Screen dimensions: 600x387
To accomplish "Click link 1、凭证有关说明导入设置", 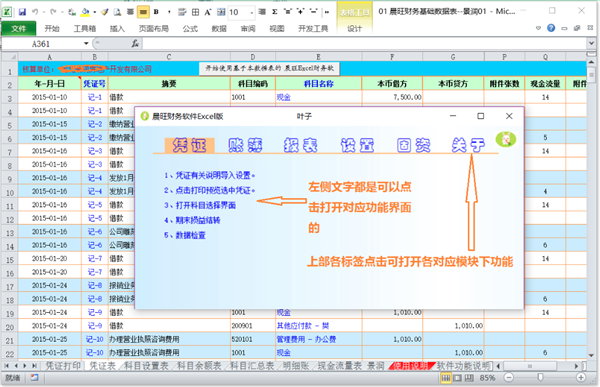I will pos(209,175).
